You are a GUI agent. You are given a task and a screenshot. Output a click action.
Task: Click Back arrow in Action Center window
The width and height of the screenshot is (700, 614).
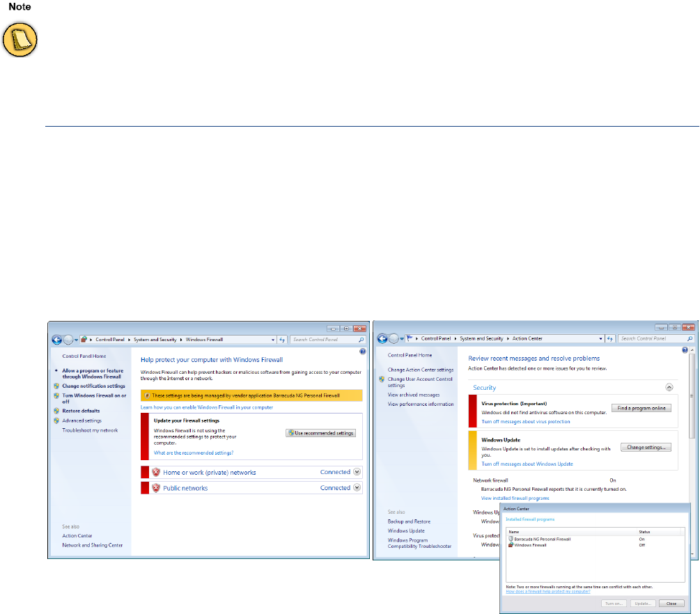coord(382,339)
